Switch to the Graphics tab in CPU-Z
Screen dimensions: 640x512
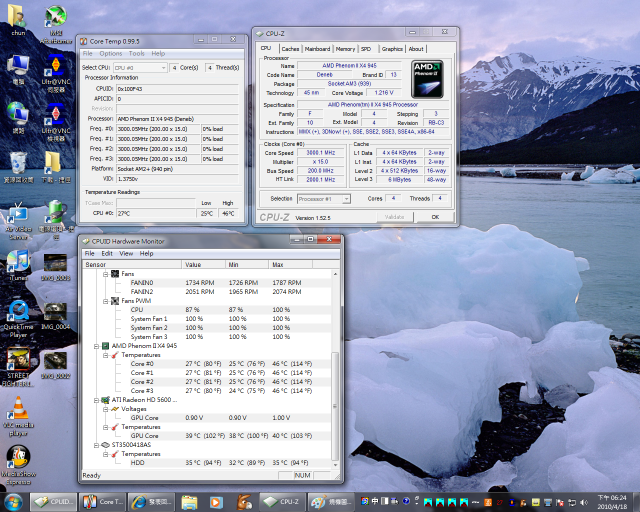click(392, 49)
